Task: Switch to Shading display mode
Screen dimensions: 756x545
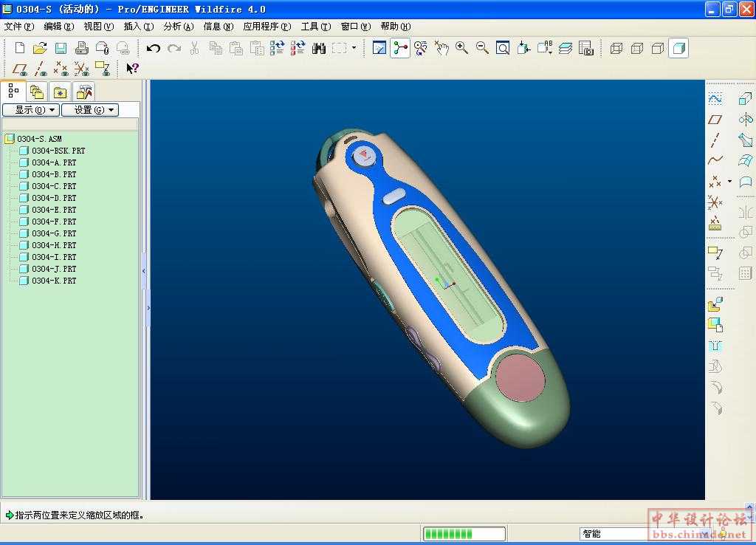Action: point(678,48)
